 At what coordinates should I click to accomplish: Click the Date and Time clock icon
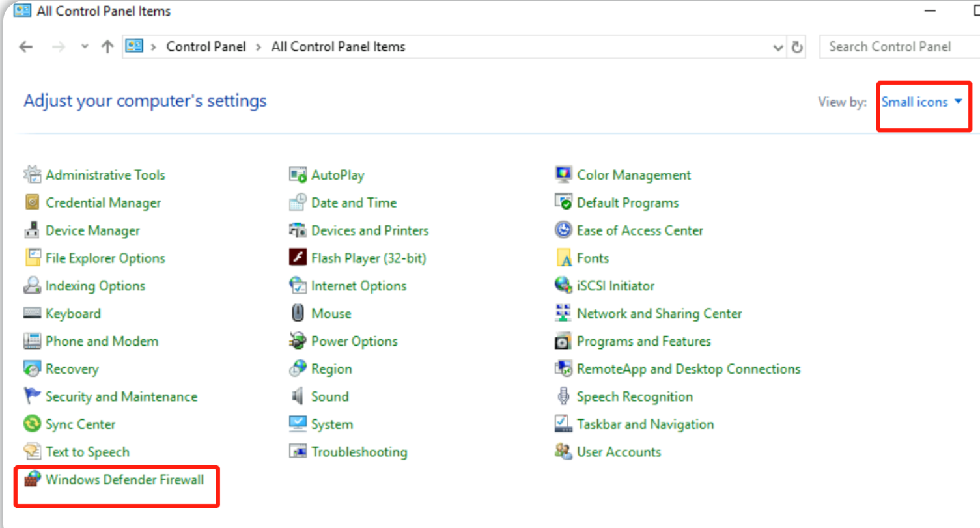pyautogui.click(x=298, y=202)
